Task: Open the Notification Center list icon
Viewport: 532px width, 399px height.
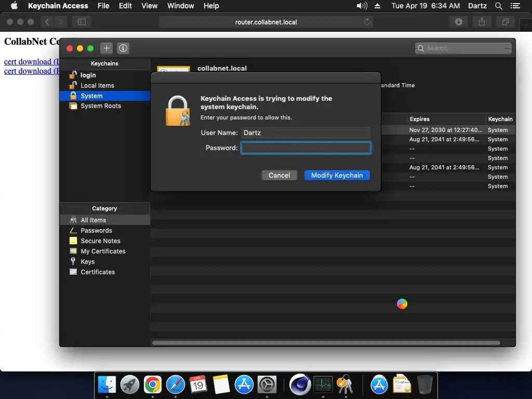Action: coord(515,6)
